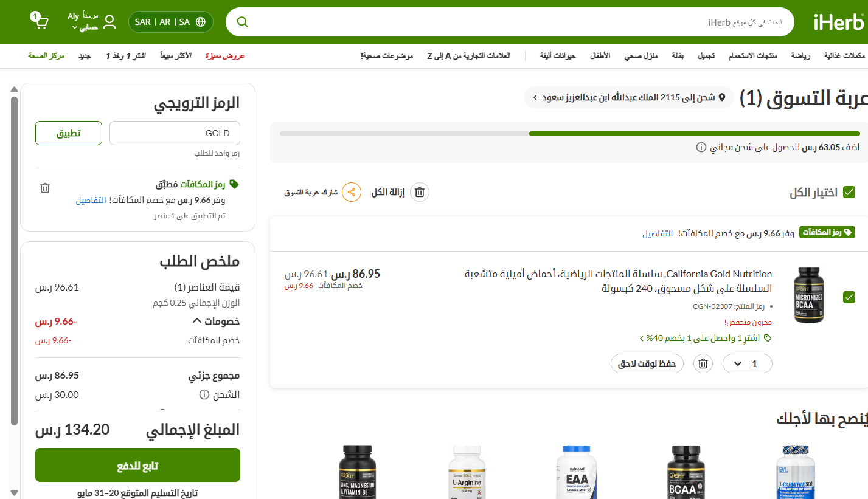Open L-Carnitine 500 recommended product thumbnail

pyautogui.click(x=796, y=472)
